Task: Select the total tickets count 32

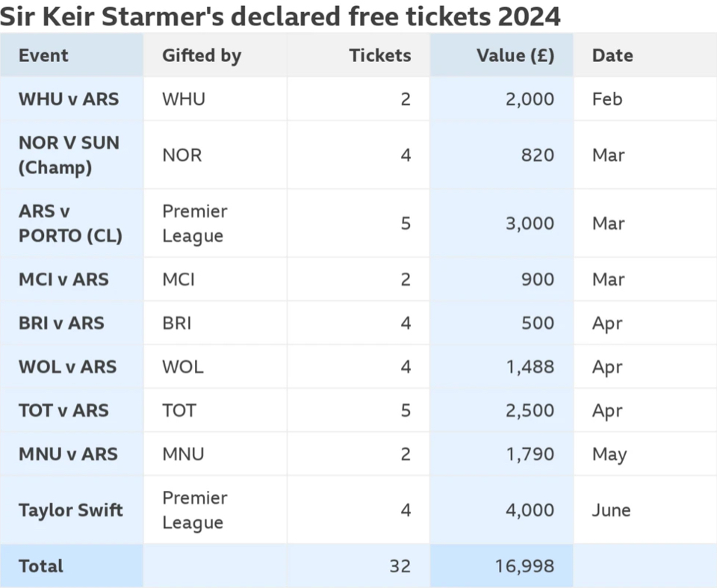Action: point(400,566)
